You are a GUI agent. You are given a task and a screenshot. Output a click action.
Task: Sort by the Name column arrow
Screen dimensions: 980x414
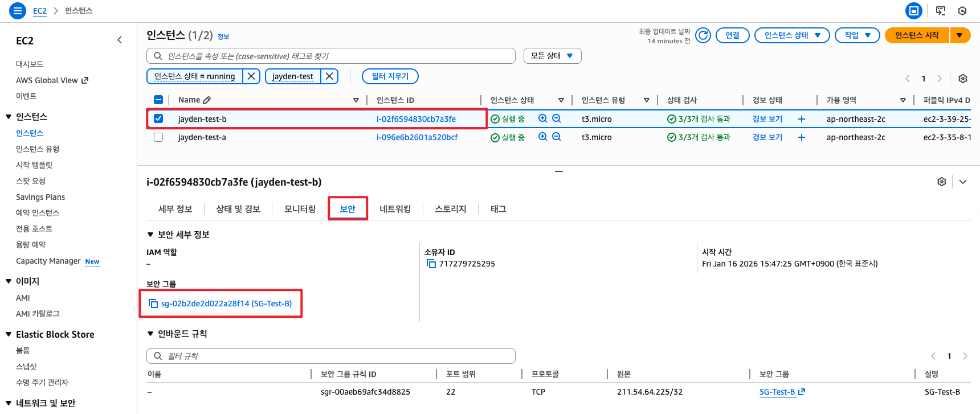pyautogui.click(x=356, y=100)
